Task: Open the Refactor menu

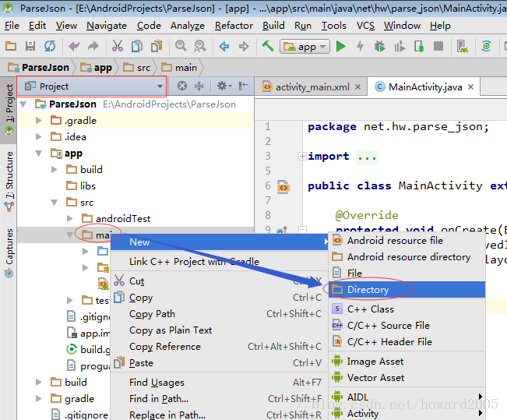Action: point(234,26)
